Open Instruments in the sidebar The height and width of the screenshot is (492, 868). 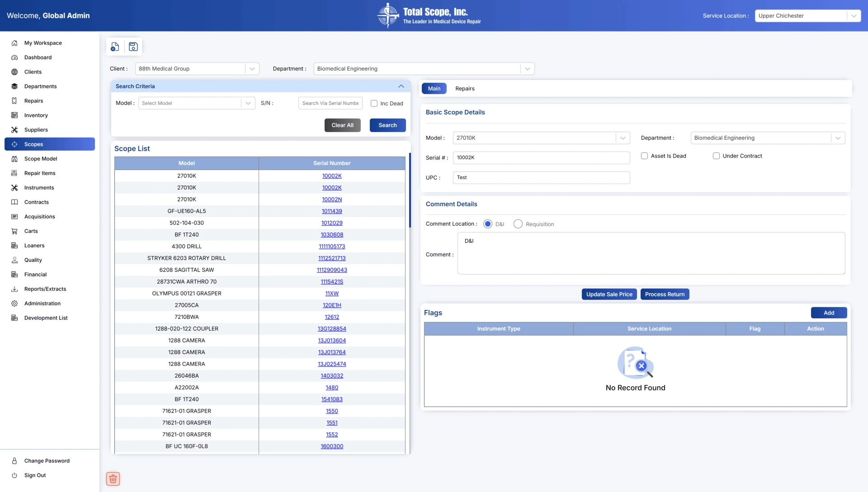(39, 188)
